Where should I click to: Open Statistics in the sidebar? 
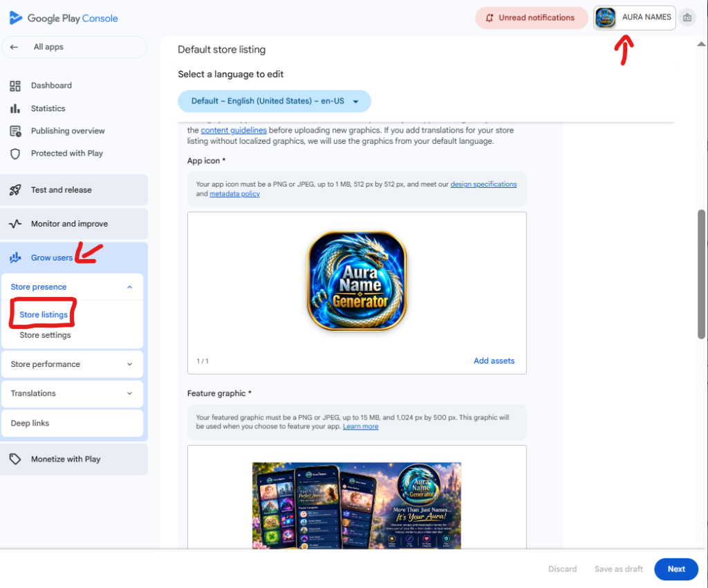click(48, 108)
